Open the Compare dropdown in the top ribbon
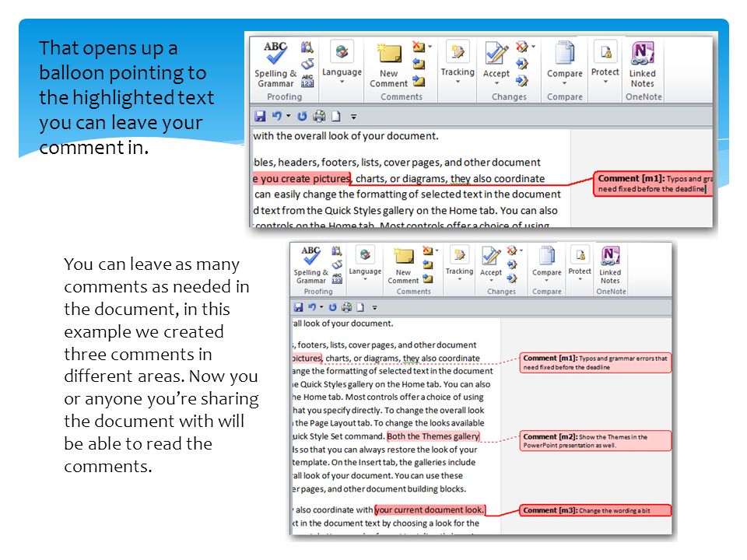Screen dimensions: 747x560 pos(565,83)
